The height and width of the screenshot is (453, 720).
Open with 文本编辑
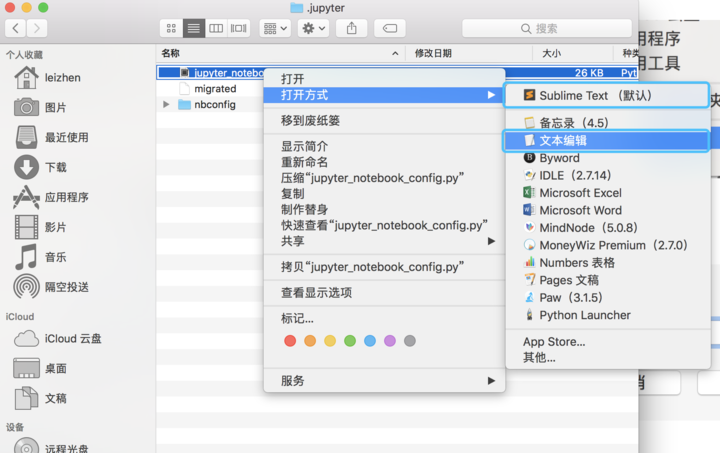607,140
